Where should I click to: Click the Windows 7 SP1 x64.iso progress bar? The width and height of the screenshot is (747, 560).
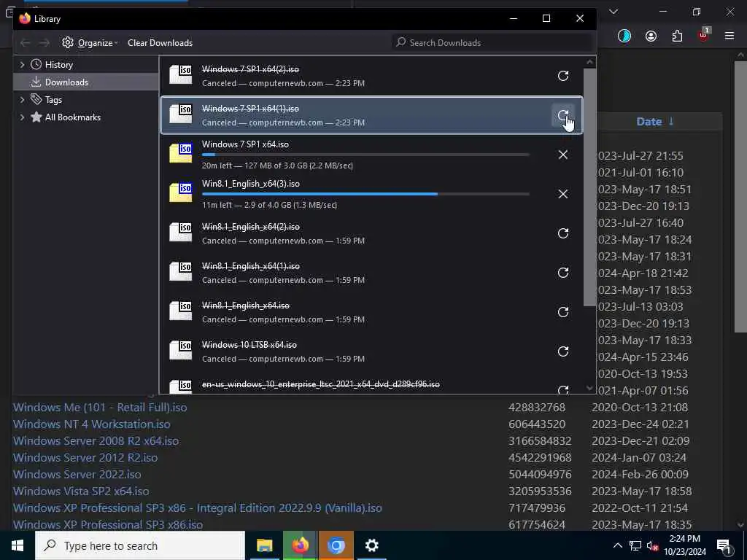coord(365,155)
